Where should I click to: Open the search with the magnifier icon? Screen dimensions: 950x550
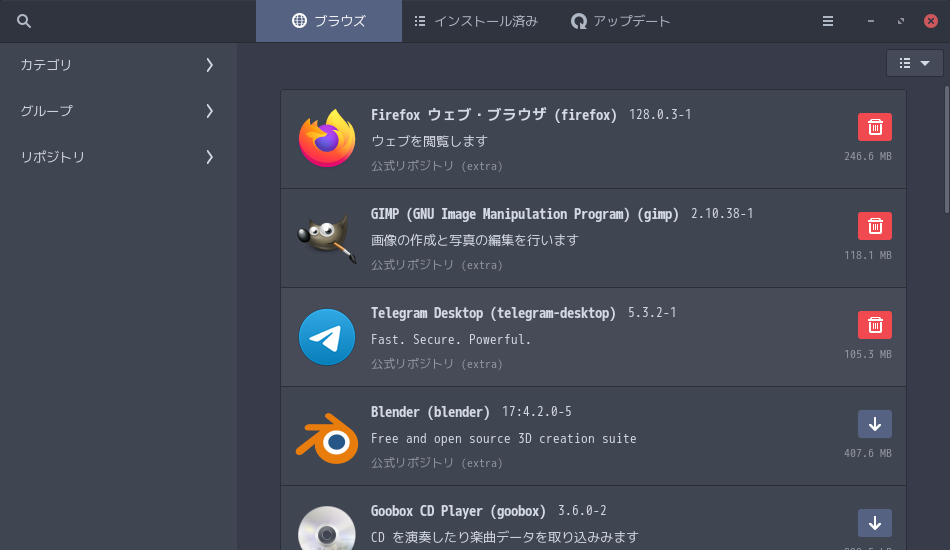coord(24,21)
